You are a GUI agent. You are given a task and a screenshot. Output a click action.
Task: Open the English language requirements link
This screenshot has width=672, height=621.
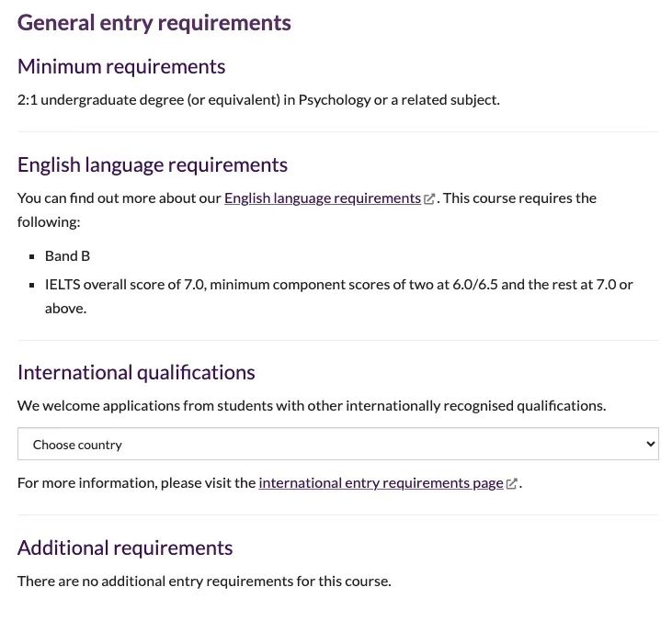pyautogui.click(x=323, y=198)
